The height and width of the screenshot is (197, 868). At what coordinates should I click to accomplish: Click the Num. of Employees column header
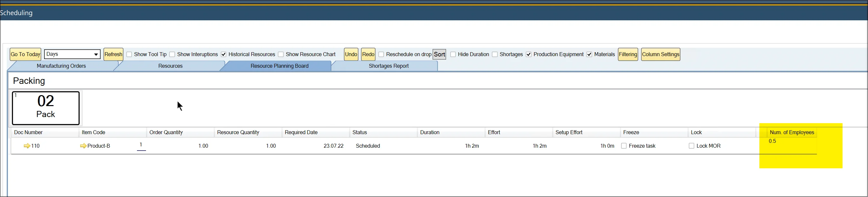click(792, 132)
